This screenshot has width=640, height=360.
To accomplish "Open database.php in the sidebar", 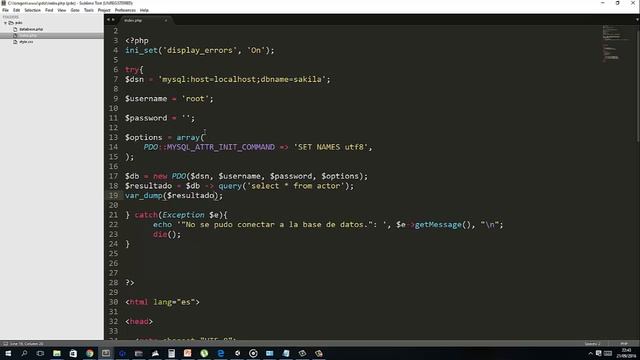I will [31, 29].
